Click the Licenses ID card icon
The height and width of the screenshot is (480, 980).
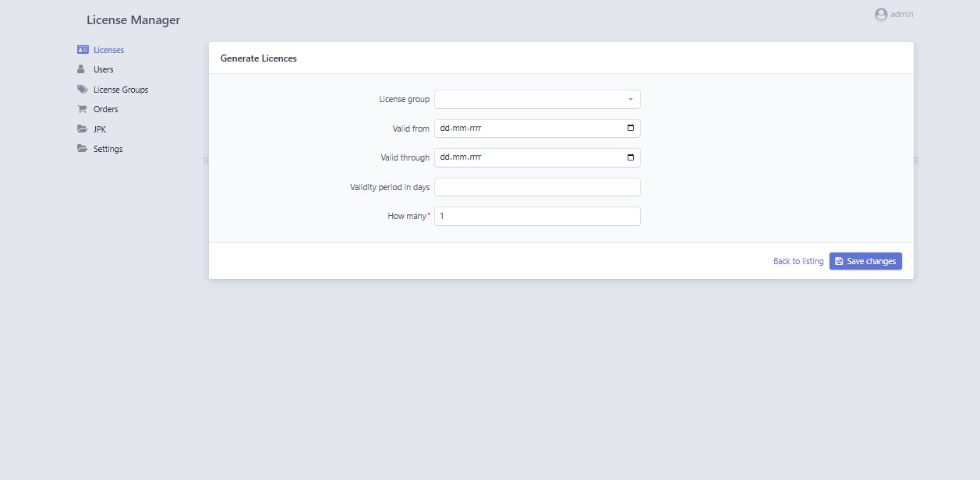(83, 50)
